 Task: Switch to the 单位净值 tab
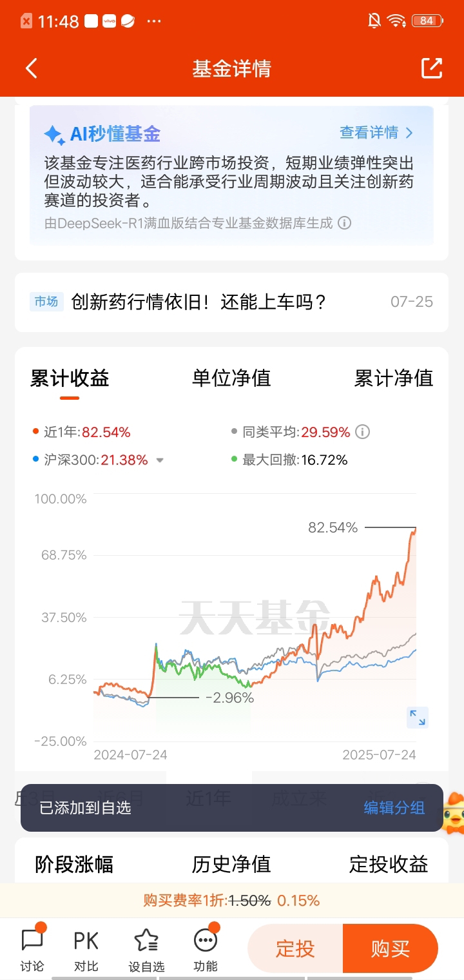click(x=231, y=378)
